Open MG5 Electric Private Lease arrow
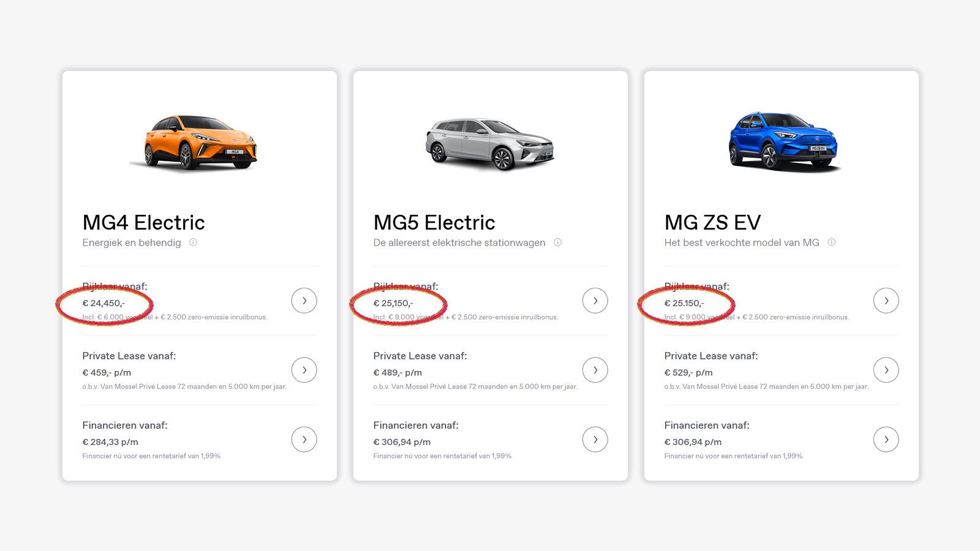980x551 pixels. coord(595,370)
